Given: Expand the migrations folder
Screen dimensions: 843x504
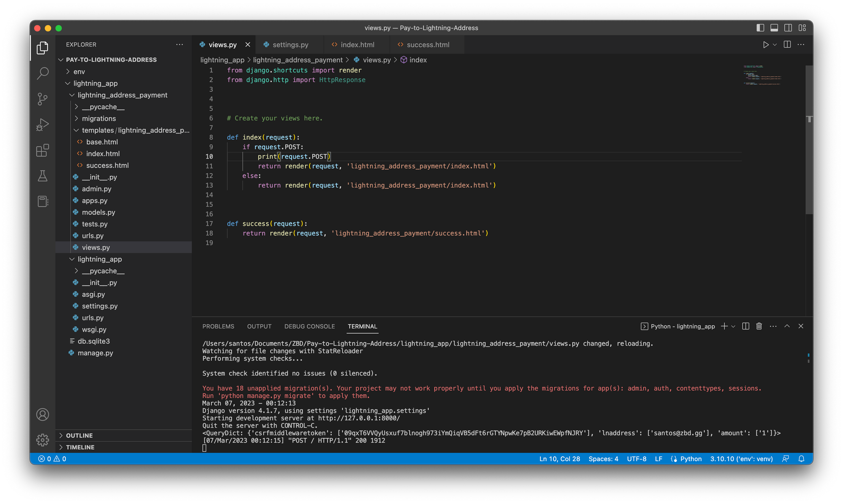Looking at the screenshot, I should (x=123, y=119).
